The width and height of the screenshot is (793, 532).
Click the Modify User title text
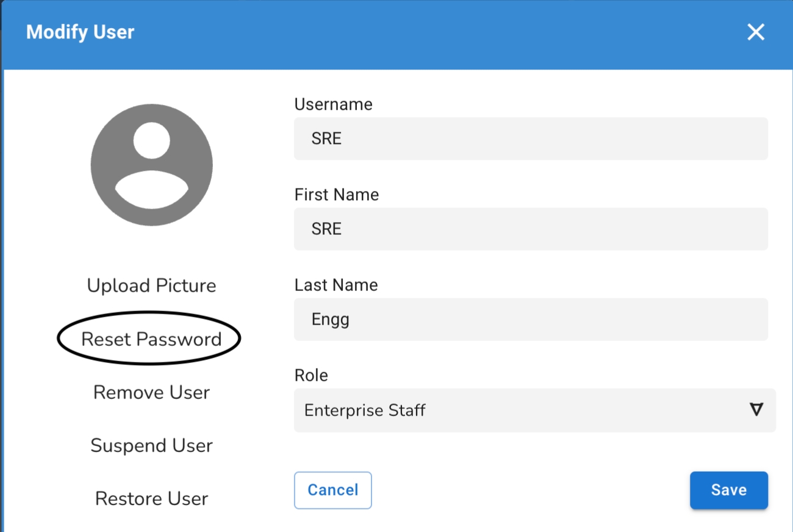coord(80,32)
